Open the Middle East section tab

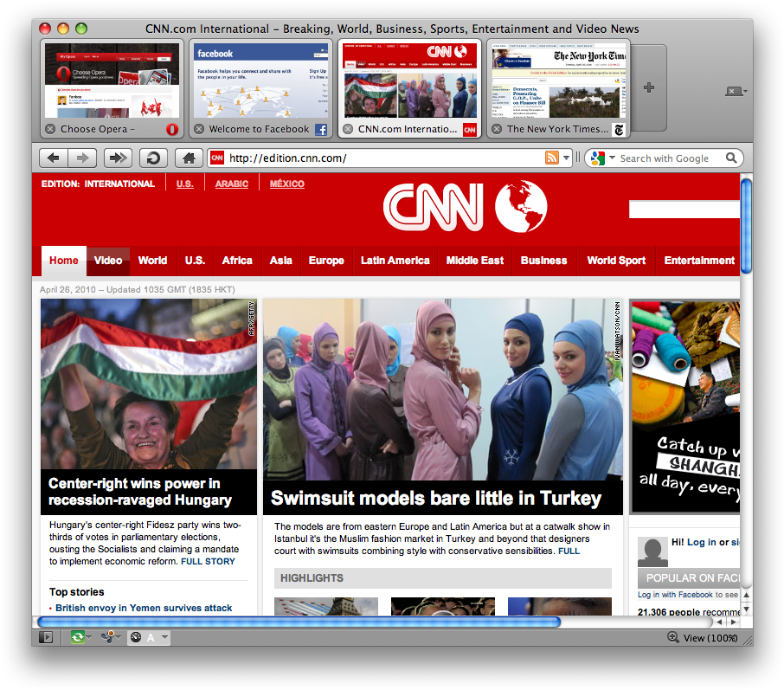tap(475, 261)
